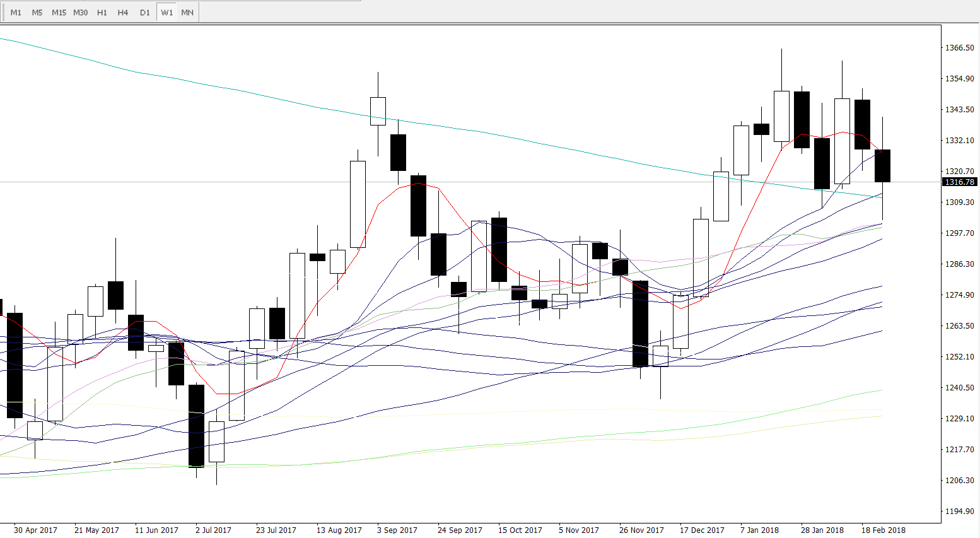The height and width of the screenshot is (538, 980).
Task: Toggle the active W1 weekly button
Action: (166, 13)
